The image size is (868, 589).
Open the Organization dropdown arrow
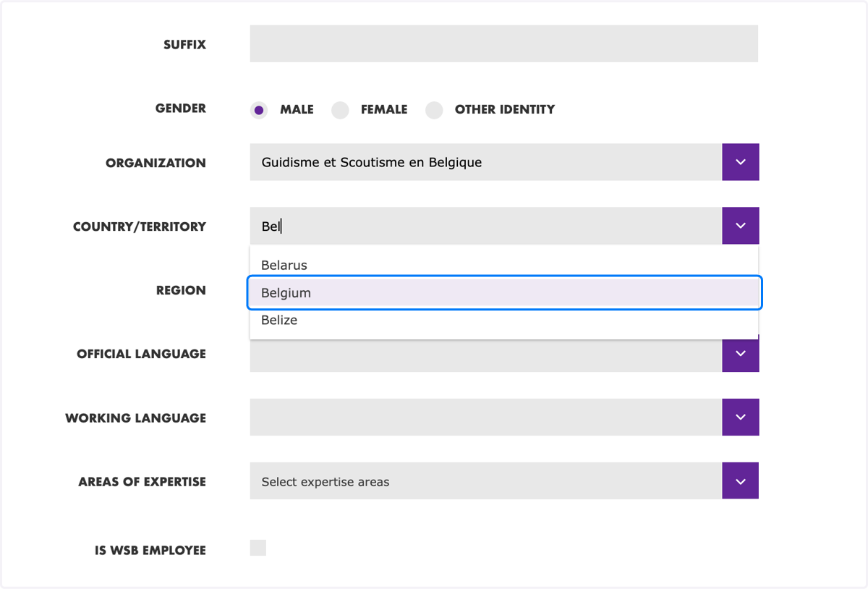click(741, 162)
